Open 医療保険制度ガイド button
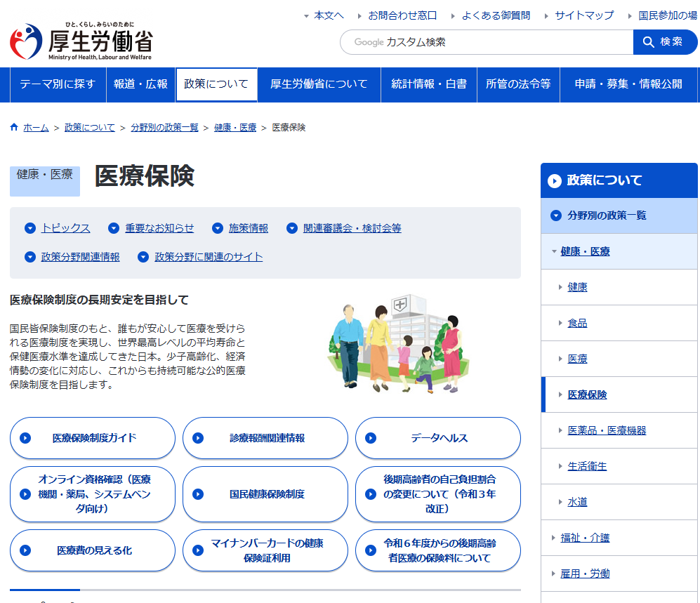 93,438
